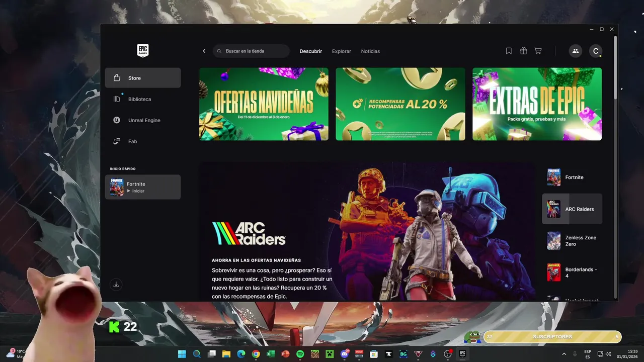
Task: Open the account avatar C menu
Action: (x=596, y=51)
